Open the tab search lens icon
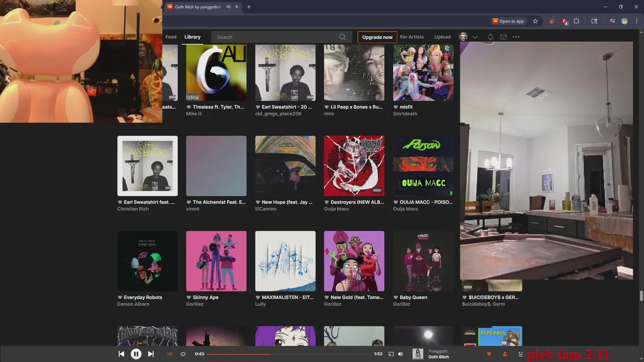The width and height of the screenshot is (644, 362). click(594, 21)
